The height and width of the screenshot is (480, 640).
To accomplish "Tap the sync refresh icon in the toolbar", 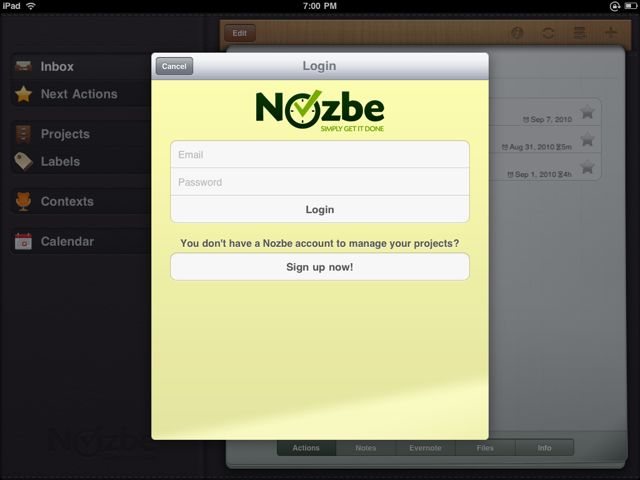I will tap(548, 33).
